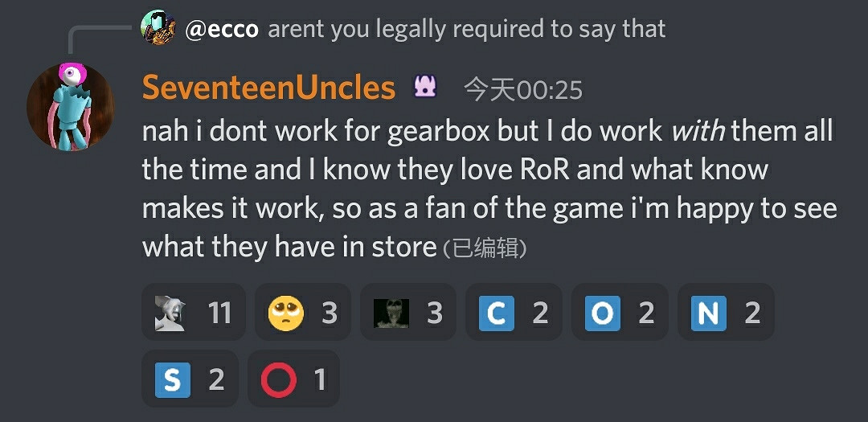Click the red circle reaction
Screen dimensions: 868x422
pyautogui.click(x=293, y=379)
